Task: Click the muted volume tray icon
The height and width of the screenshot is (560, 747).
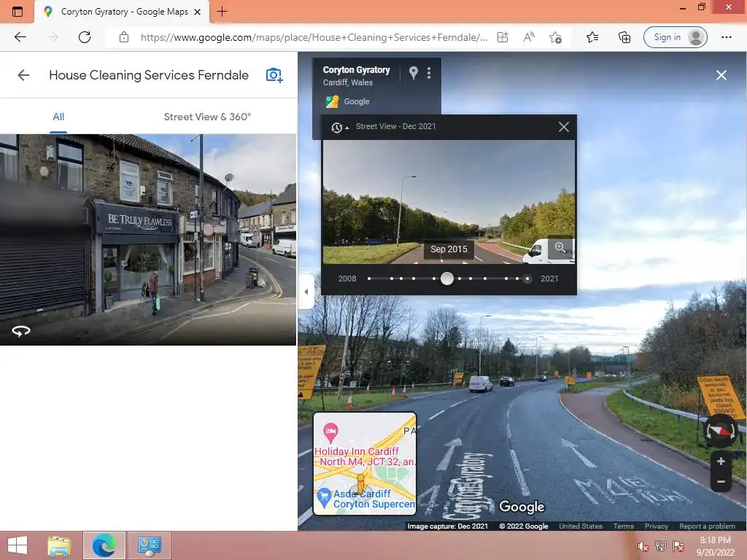Action: pos(643,546)
